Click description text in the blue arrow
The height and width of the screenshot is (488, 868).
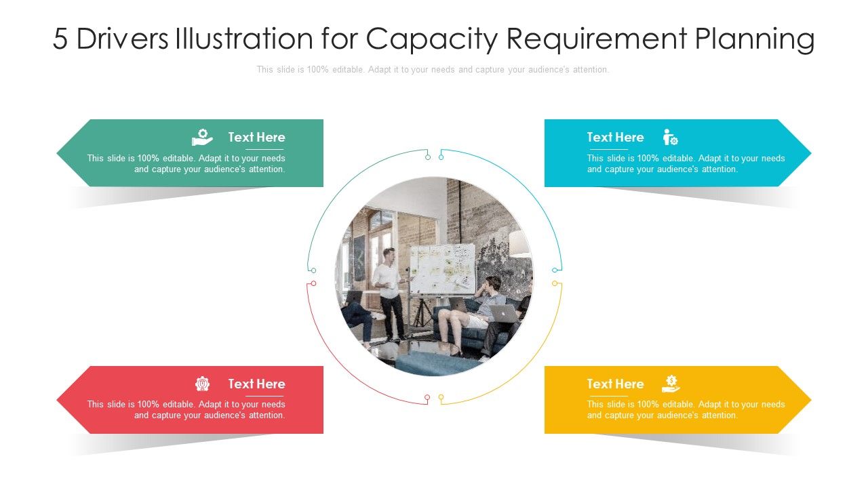(686, 164)
